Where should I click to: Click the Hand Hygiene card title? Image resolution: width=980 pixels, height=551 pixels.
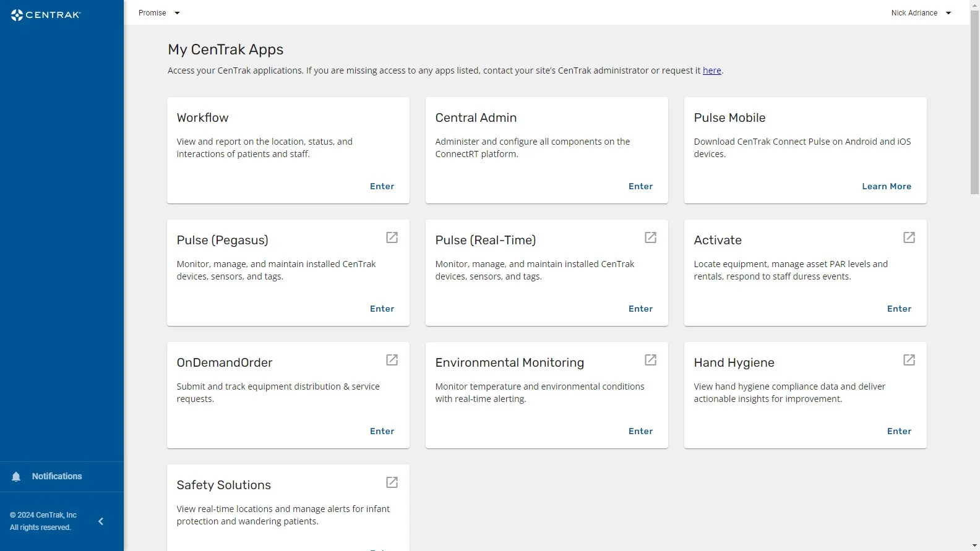(x=734, y=362)
